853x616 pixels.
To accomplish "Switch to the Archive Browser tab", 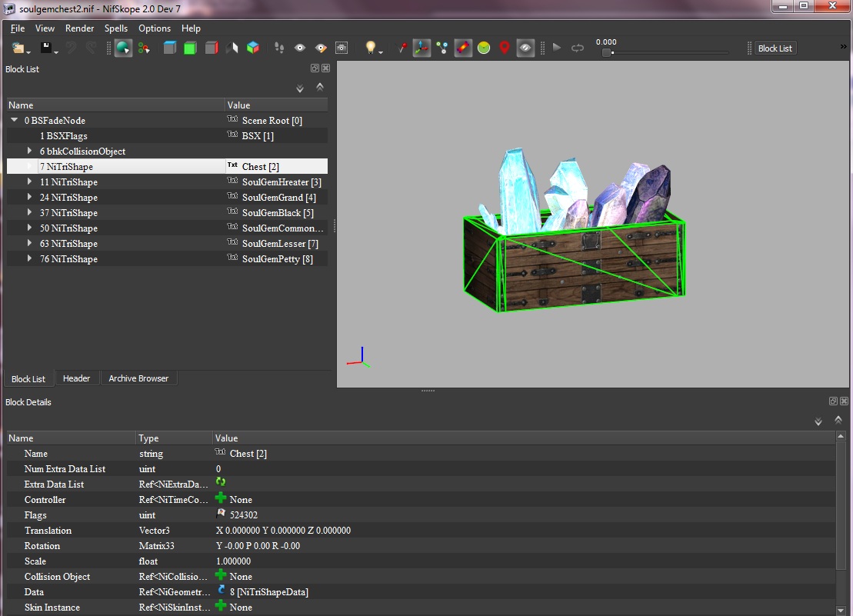I will (138, 378).
